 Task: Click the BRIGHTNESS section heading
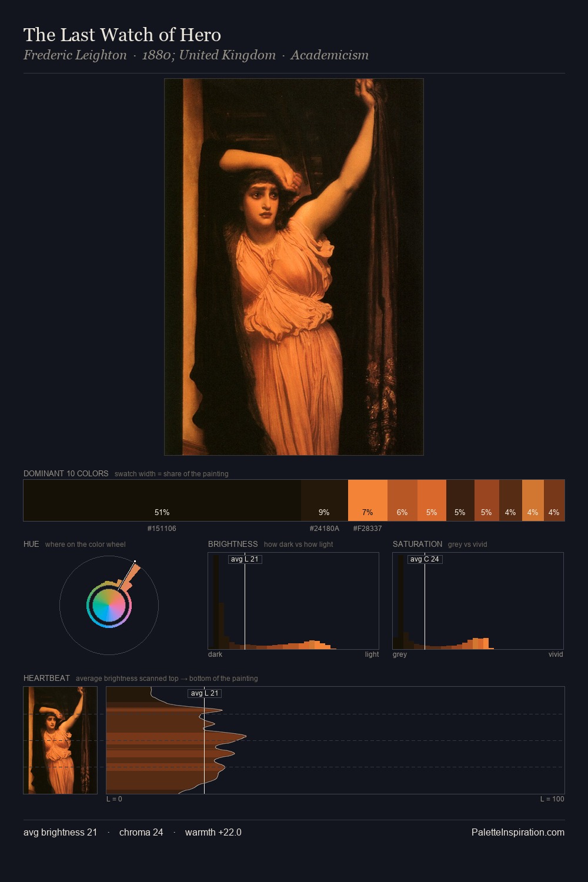click(x=233, y=544)
